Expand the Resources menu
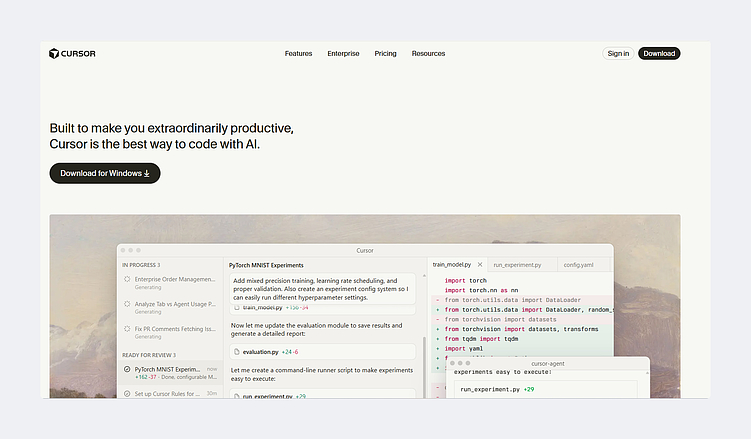 [428, 53]
